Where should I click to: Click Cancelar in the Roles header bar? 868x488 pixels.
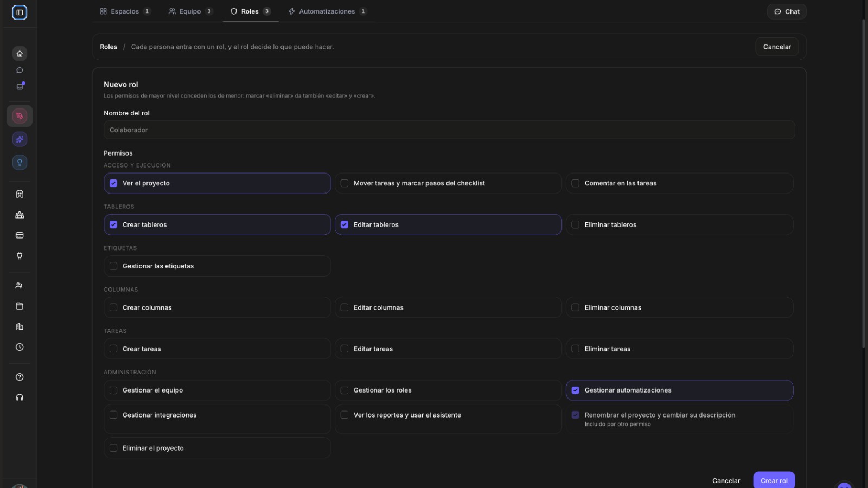pos(777,47)
